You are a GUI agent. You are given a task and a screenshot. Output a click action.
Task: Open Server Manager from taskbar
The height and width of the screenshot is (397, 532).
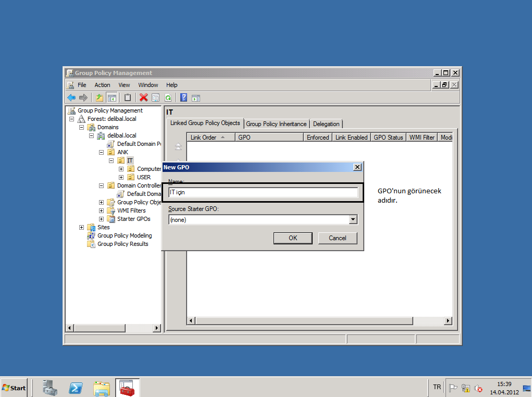(x=50, y=388)
